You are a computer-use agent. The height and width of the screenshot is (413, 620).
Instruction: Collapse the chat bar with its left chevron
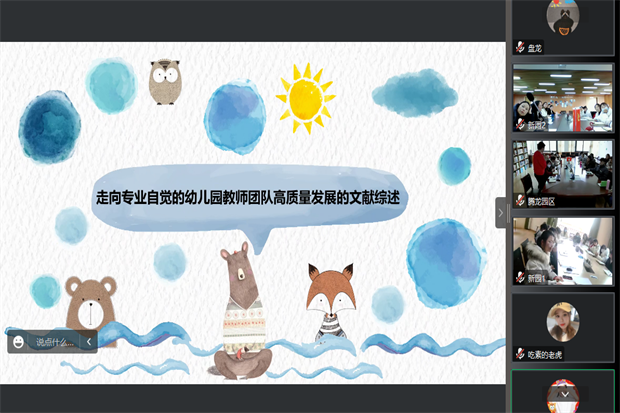88,342
